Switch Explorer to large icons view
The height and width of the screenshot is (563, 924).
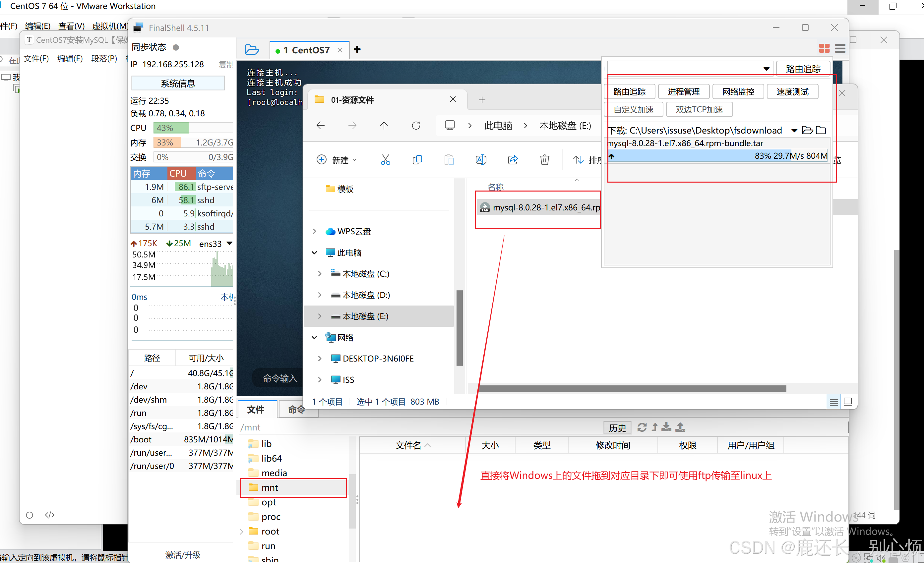tap(847, 402)
